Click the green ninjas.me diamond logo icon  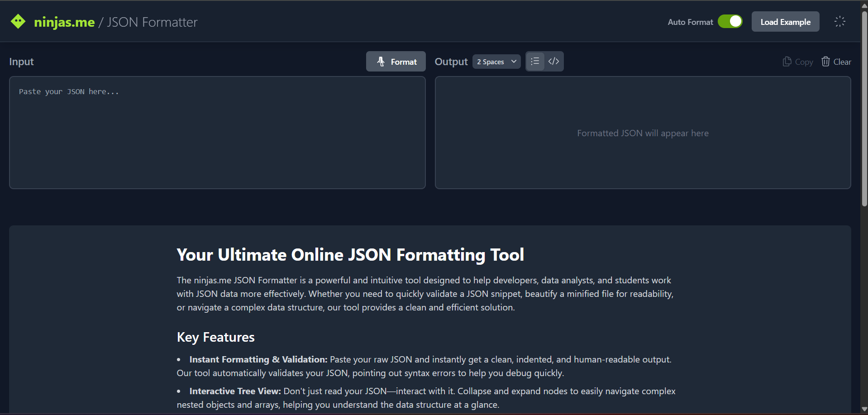click(x=18, y=21)
